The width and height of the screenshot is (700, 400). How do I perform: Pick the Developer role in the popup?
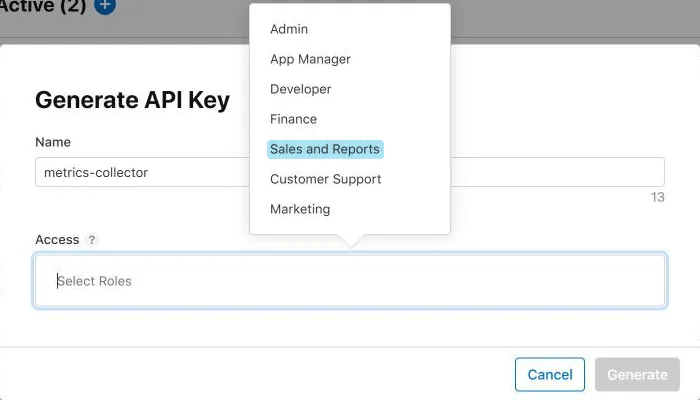point(300,89)
